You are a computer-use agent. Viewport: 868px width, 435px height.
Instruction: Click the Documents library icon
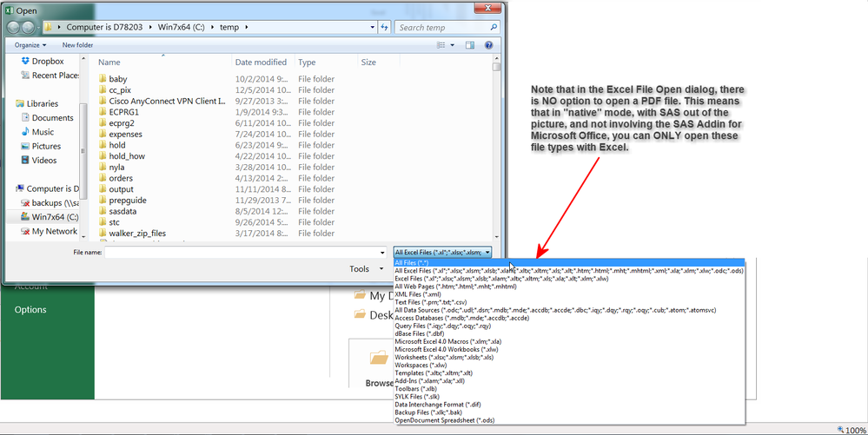pyautogui.click(x=25, y=117)
